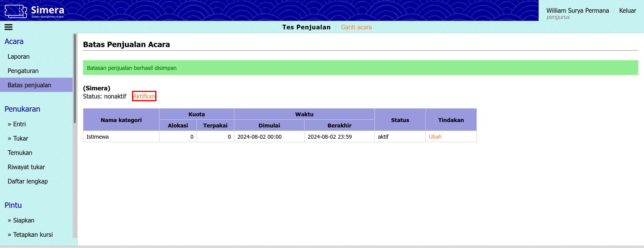Viewport: 644px width, 248px height.
Task: Go to Siapkan under Pintu
Action: [36, 220]
